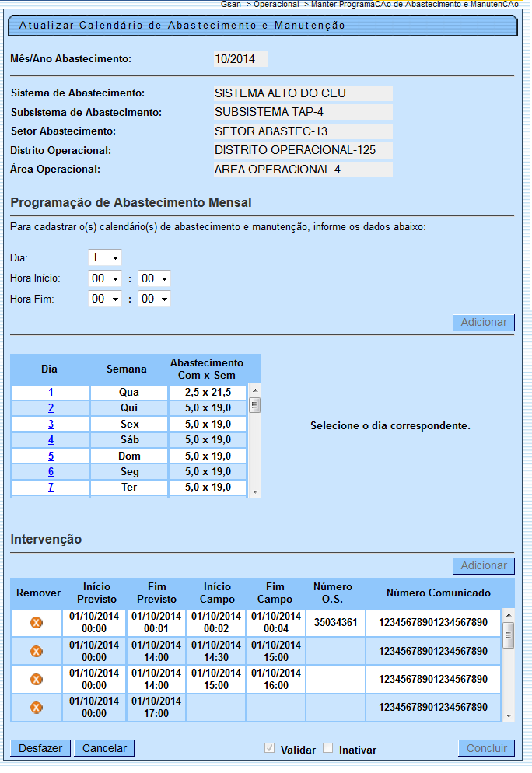Viewport: 532px width, 773px height.
Task: Remove the intervention with Fim Previsto 17:00
Action: point(36,707)
